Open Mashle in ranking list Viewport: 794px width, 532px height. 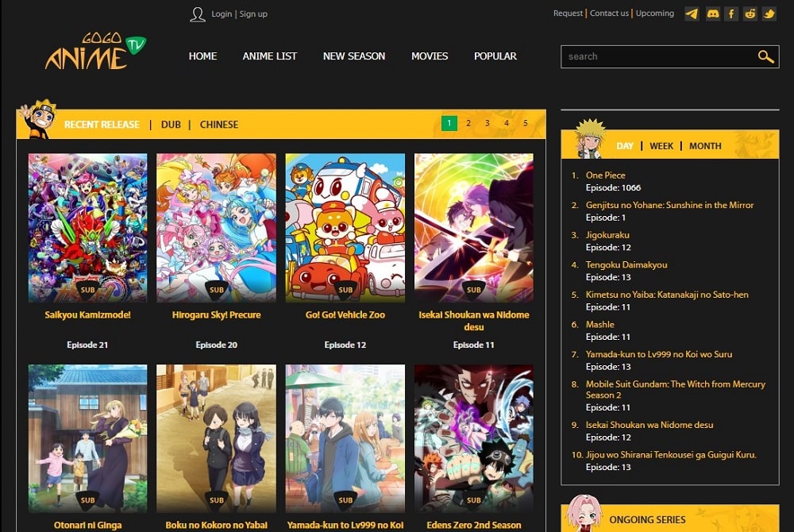pos(599,325)
